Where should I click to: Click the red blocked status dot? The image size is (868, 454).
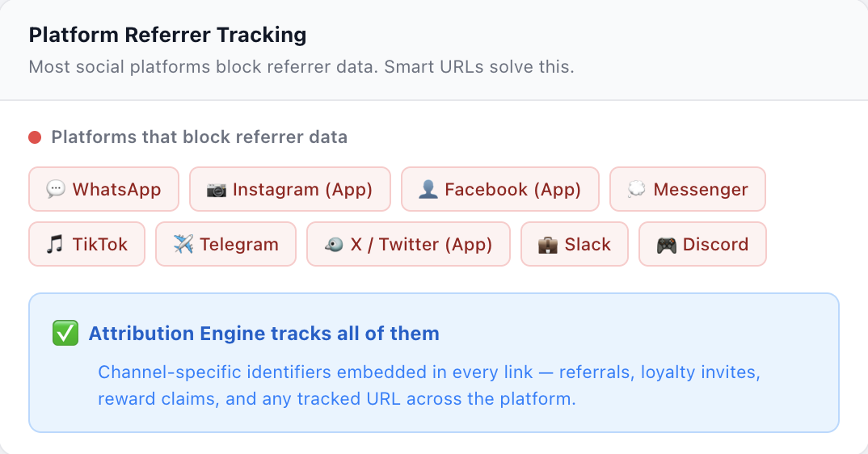[35, 137]
